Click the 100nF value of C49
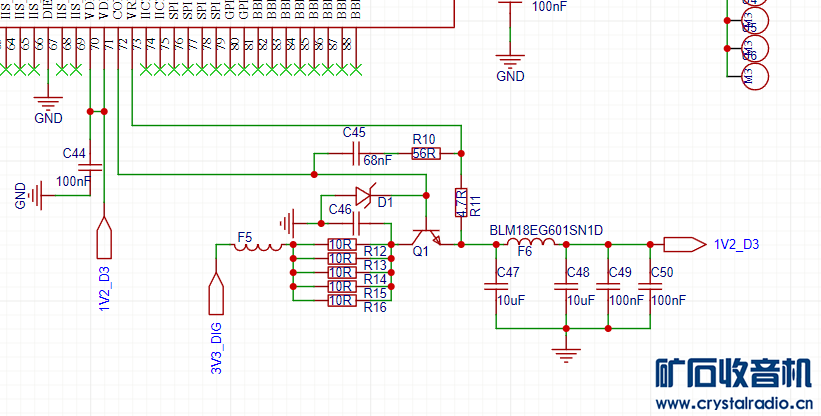The width and height of the screenshot is (821, 416). click(x=627, y=300)
